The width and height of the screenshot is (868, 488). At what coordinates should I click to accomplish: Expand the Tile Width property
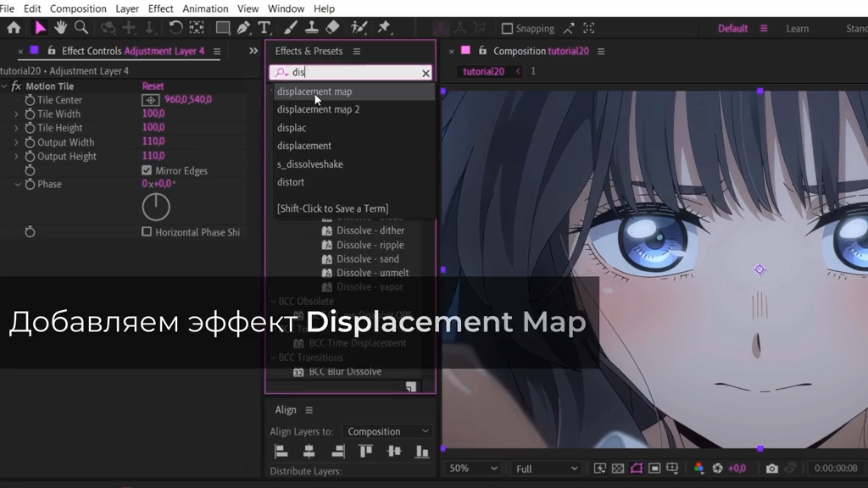pyautogui.click(x=16, y=114)
